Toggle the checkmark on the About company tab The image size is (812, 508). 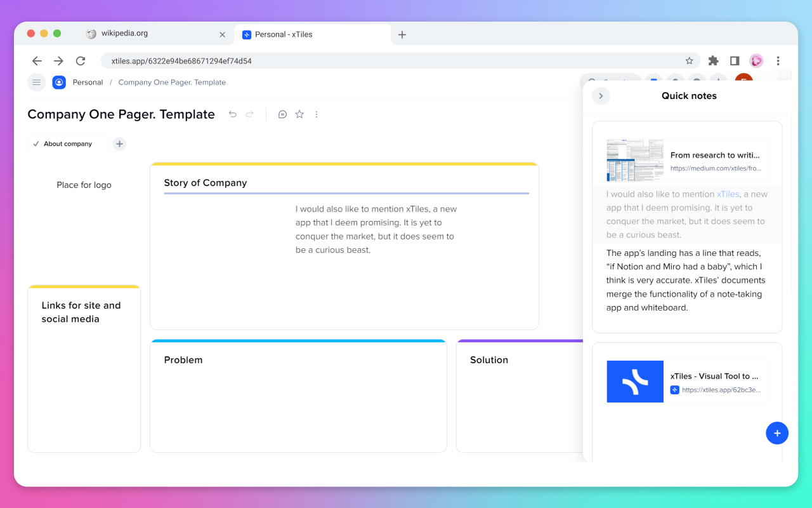pos(37,144)
